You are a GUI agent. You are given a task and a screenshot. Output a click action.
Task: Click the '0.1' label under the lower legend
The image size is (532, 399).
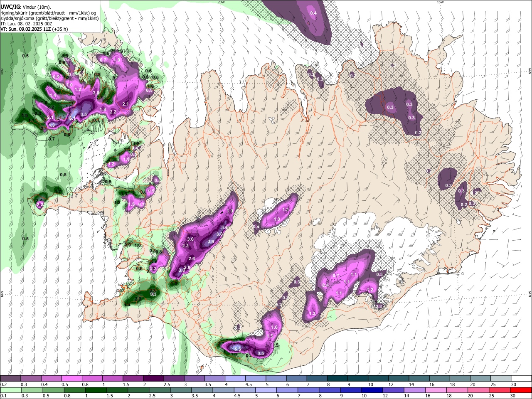pos(3,396)
